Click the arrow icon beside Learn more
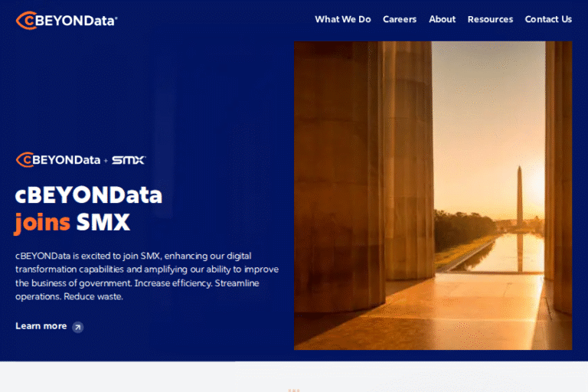The height and width of the screenshot is (392, 588). pos(77,327)
